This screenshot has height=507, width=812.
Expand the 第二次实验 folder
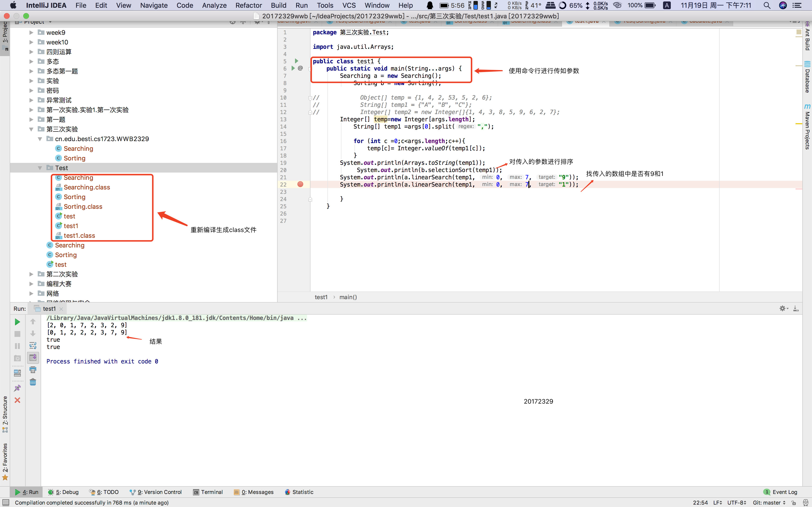(31, 274)
